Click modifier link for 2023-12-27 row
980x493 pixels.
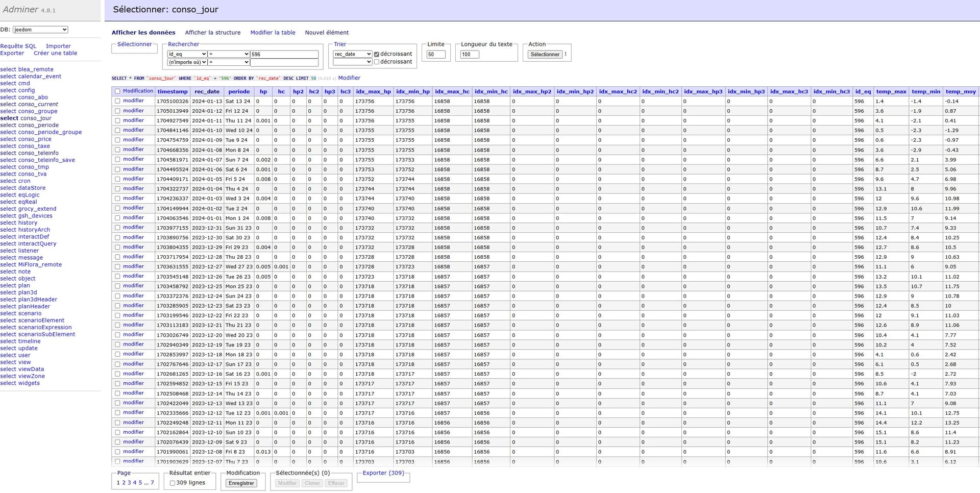133,266
